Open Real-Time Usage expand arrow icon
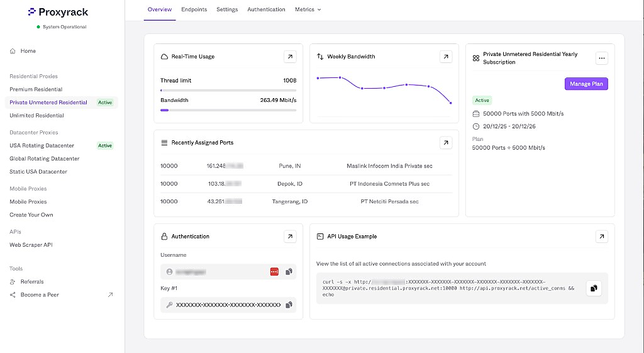The height and width of the screenshot is (353, 644). pos(290,57)
